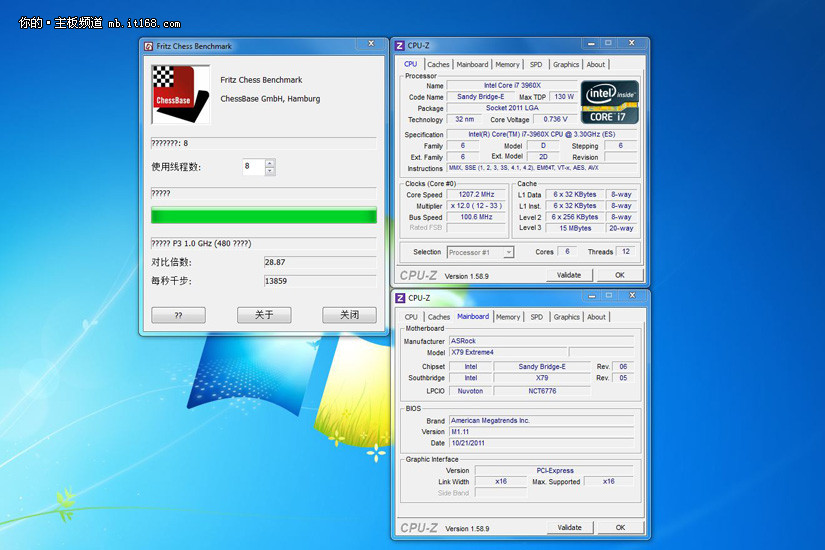Image resolution: width=825 pixels, height=550 pixels.
Task: Select SPD tab in upper CPU-Z window
Action: (536, 64)
